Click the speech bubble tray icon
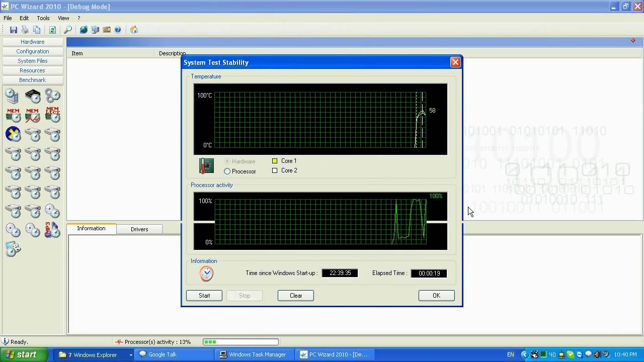644x362 pixels. tap(588, 354)
